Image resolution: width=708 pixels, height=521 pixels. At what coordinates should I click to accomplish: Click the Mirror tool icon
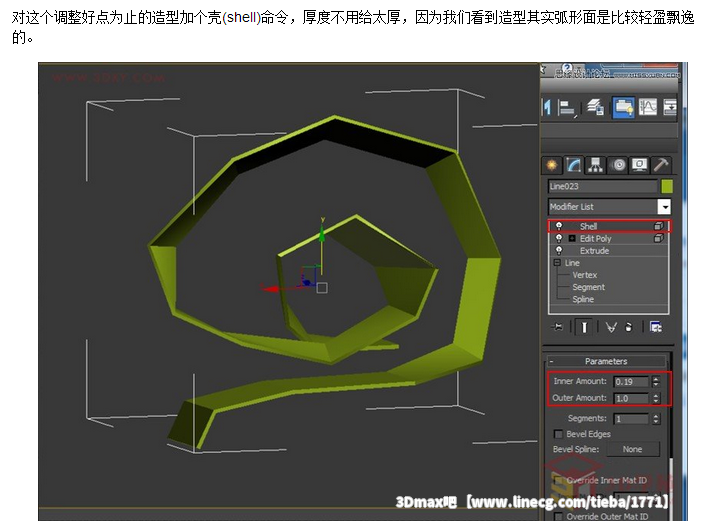(x=547, y=108)
